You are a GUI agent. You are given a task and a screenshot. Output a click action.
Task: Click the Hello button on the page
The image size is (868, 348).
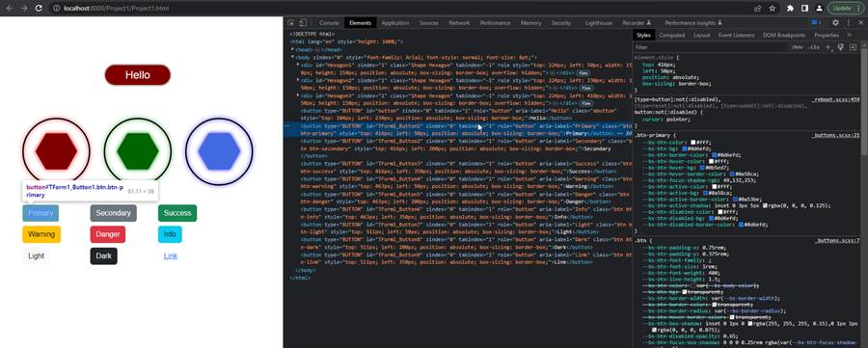click(x=137, y=75)
